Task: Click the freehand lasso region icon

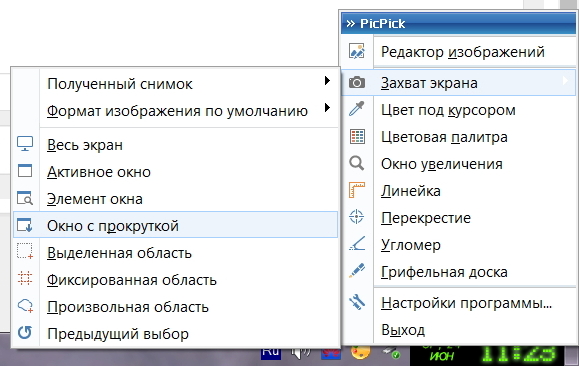Action: [25, 305]
